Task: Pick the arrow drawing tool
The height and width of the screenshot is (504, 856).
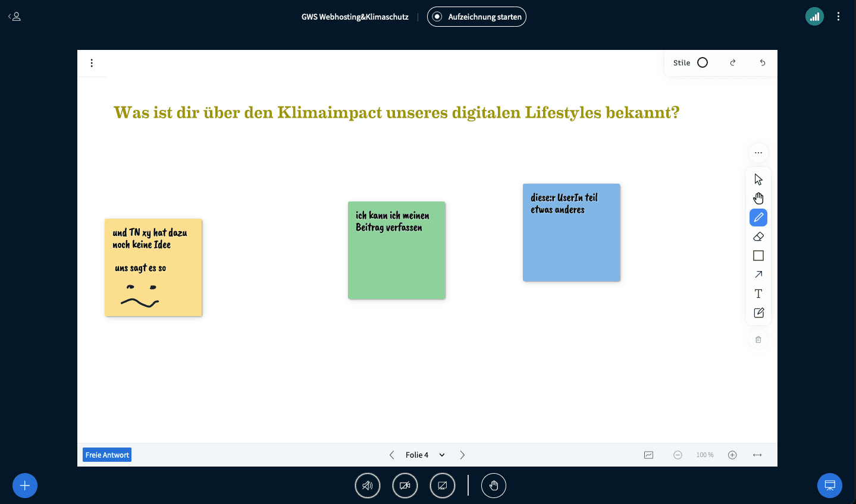Action: tap(758, 275)
